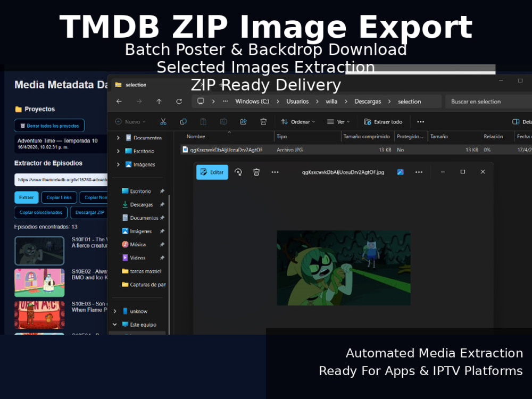
Task: Select the qgKsxcwvkDbAljUceuDrv2AgtOF file row
Action: [356, 149]
